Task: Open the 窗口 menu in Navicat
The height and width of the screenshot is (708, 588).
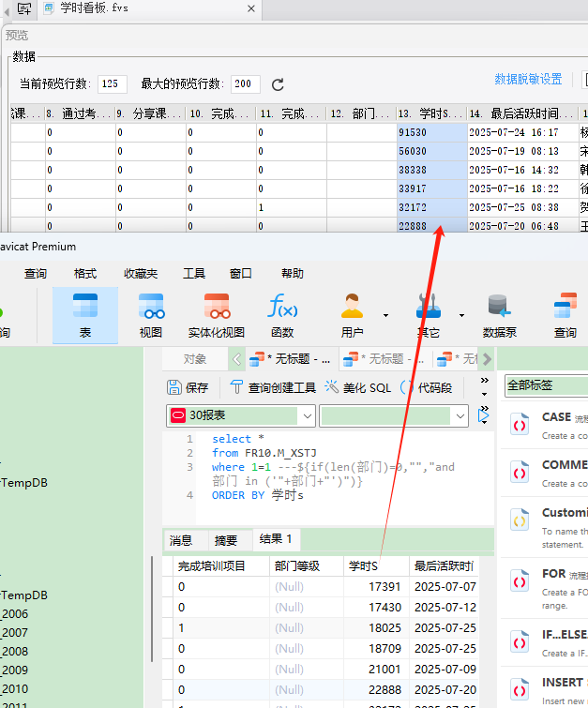Action: pos(241,274)
